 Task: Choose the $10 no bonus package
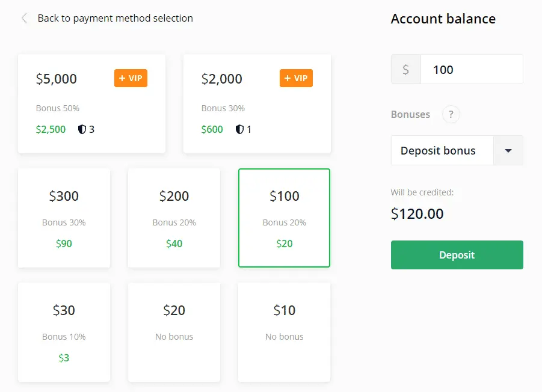(x=284, y=332)
